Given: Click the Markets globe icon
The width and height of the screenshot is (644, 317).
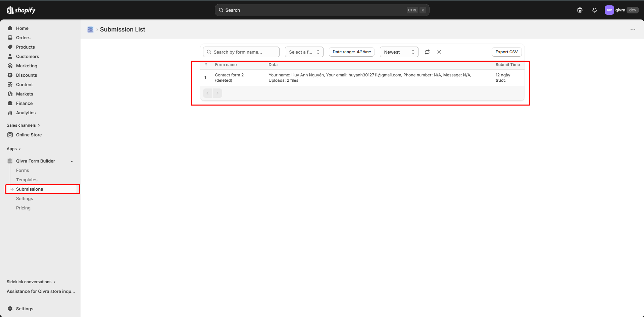Looking at the screenshot, I should click(10, 94).
